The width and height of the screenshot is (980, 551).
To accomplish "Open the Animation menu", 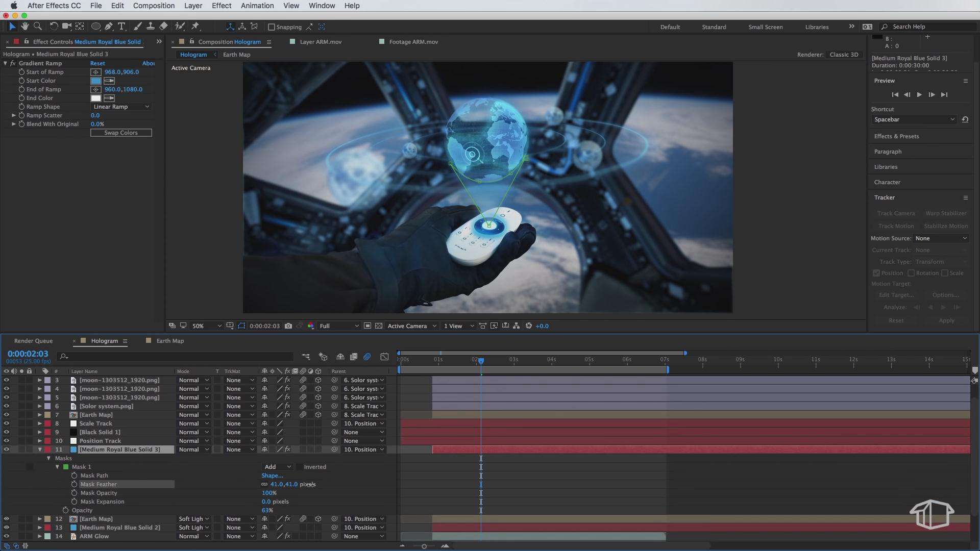I will click(257, 6).
